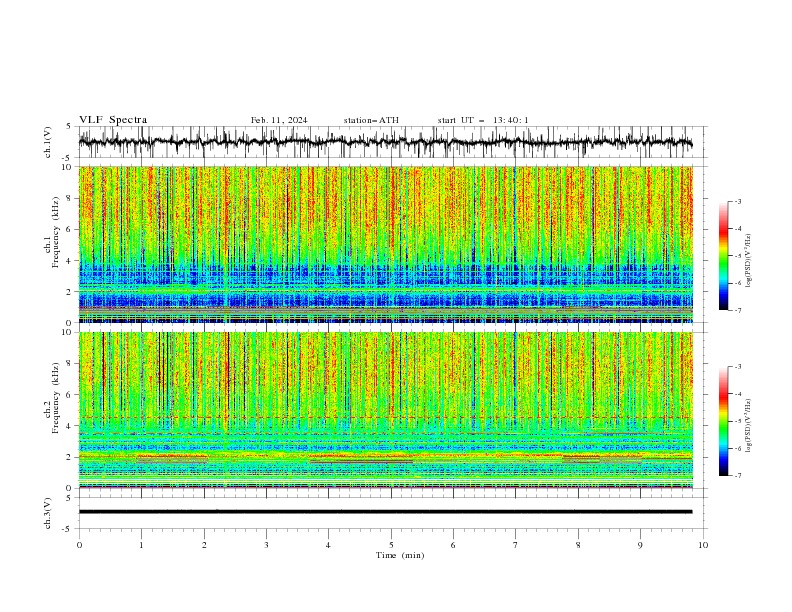
Task: Click the 'VLF Spectra' title text
Action: (113, 120)
